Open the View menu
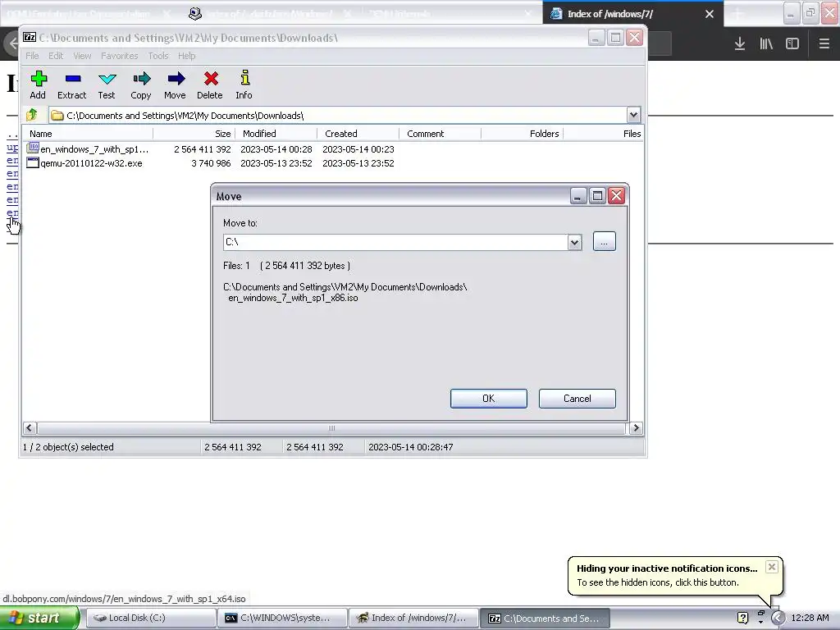This screenshot has width=840, height=630. [x=82, y=56]
